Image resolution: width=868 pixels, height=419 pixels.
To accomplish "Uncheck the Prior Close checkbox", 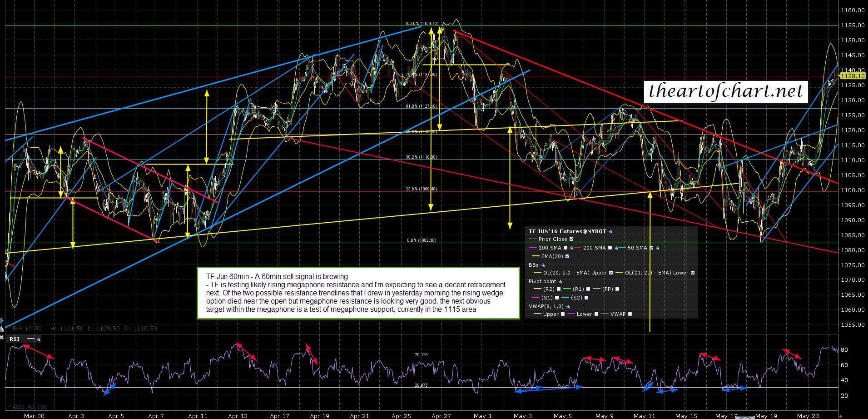I will tap(571, 239).
